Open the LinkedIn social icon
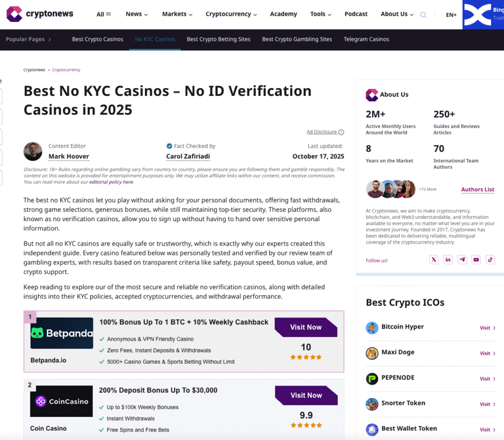The image size is (504, 440). (448, 260)
